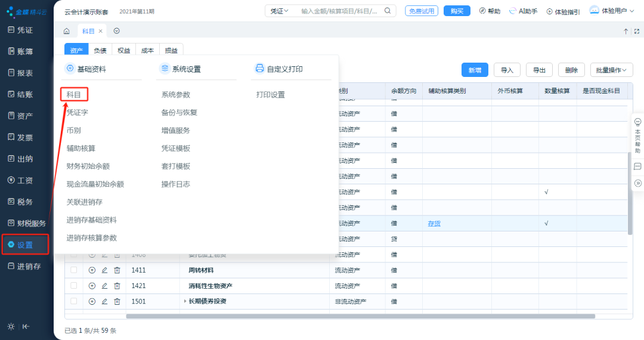
Task: Close the 科目 tab
Action: 101,31
